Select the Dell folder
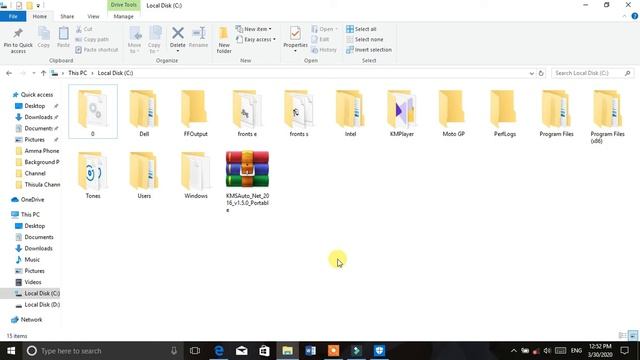 pos(144,112)
